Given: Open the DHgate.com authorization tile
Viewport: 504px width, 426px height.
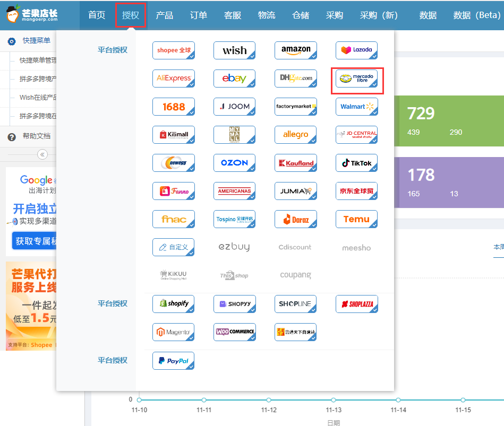Looking at the screenshot, I should click(x=296, y=79).
